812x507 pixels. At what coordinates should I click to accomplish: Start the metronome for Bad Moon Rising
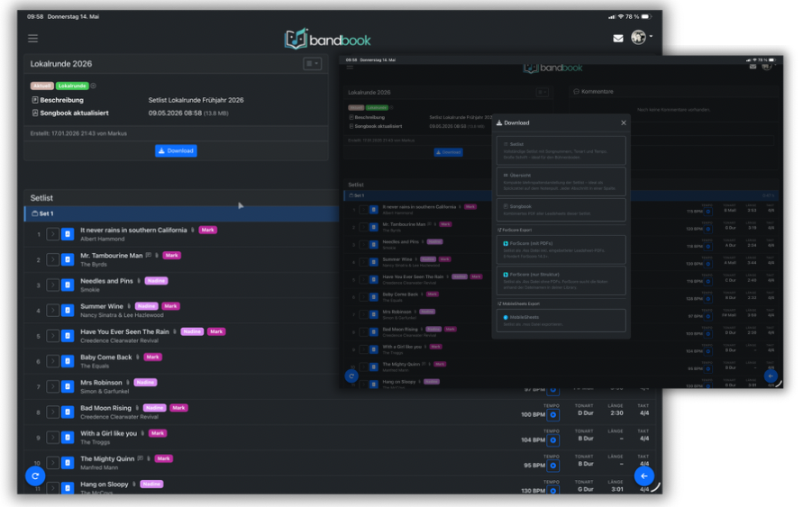coord(553,415)
